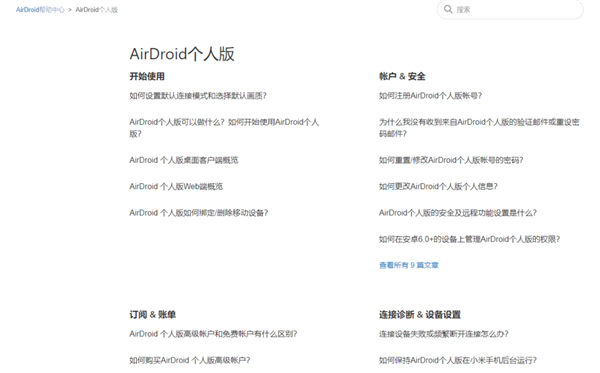Open the 连接诊断 & 设备设置 section heading
The height and width of the screenshot is (373, 600).
tap(420, 314)
